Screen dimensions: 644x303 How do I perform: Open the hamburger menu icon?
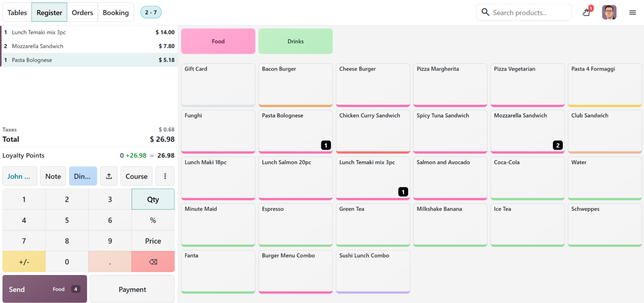[632, 13]
